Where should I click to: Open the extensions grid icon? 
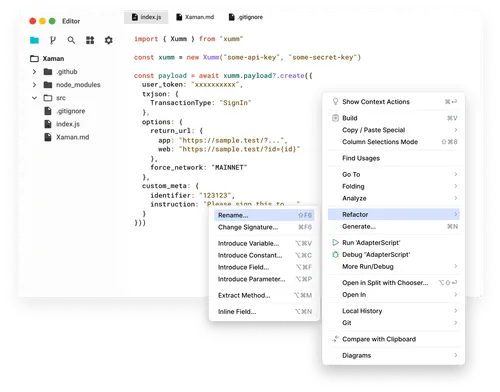(x=90, y=40)
